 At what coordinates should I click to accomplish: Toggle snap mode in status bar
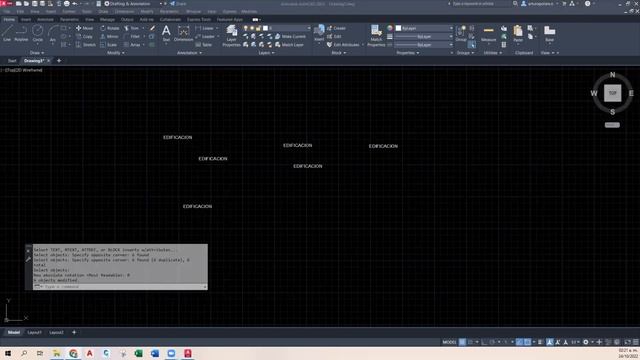tap(470, 342)
